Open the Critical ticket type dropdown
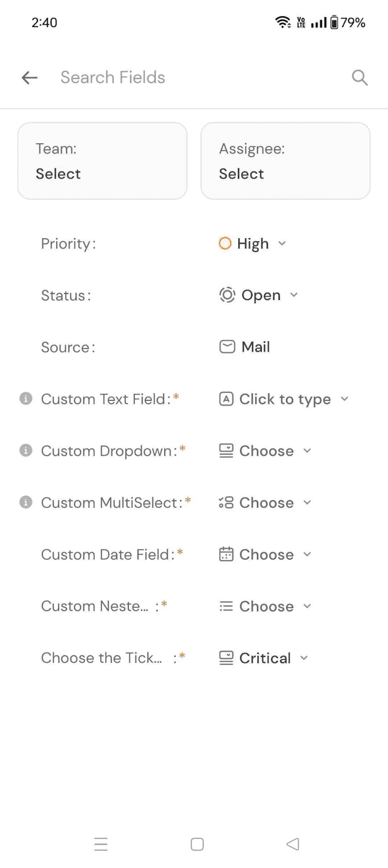The height and width of the screenshot is (868, 388). [265, 658]
